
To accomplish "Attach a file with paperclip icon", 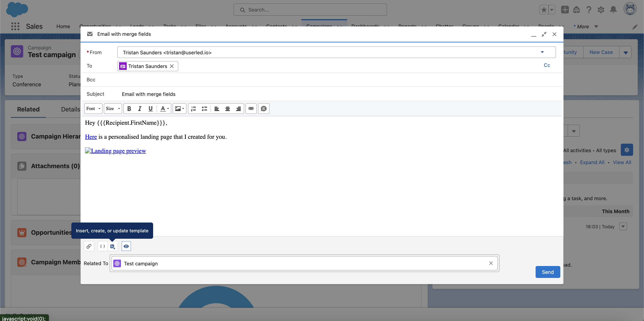I will [x=89, y=246].
